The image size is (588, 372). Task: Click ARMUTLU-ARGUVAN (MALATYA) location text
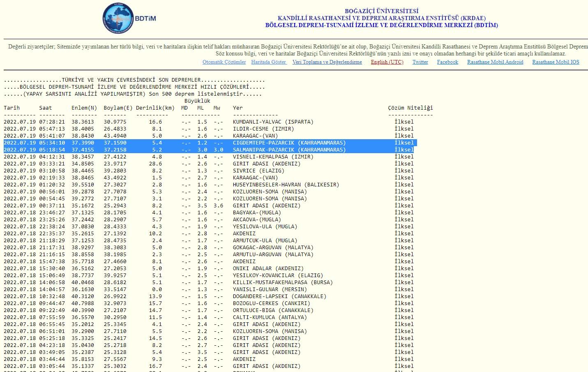point(273,255)
